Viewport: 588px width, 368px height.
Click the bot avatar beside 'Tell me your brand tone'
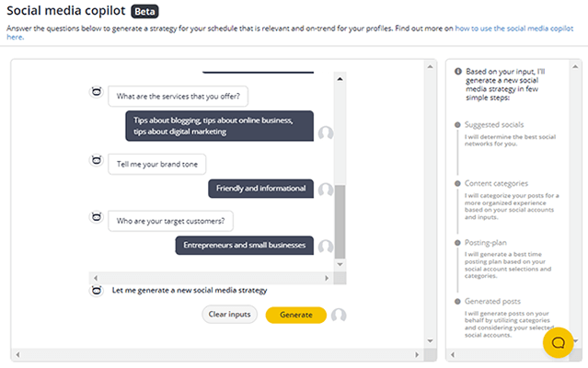97,160
